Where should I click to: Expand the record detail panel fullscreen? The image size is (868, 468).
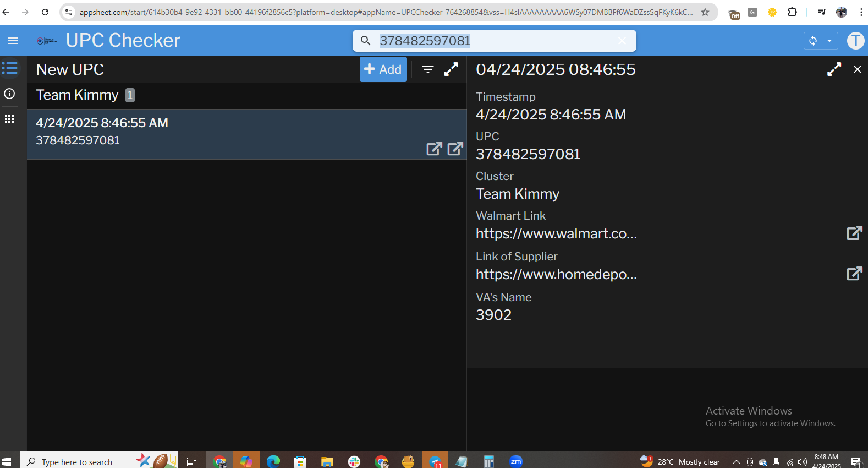pos(834,69)
